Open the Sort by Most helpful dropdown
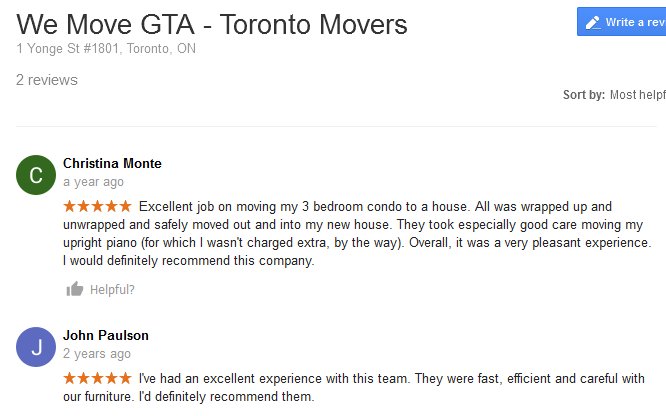The image size is (666, 416). click(x=638, y=95)
